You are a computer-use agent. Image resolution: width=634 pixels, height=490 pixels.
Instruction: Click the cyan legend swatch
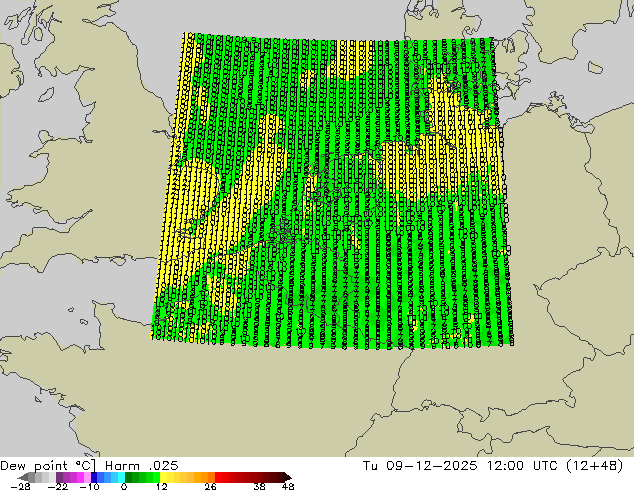pyautogui.click(x=121, y=477)
